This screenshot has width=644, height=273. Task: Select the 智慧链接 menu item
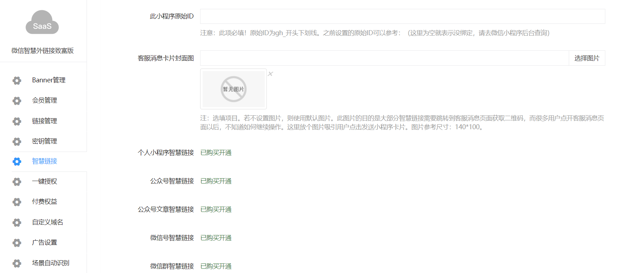point(44,161)
